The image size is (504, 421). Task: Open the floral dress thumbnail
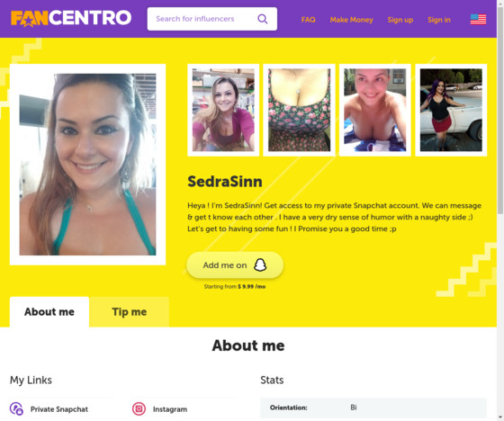[299, 110]
